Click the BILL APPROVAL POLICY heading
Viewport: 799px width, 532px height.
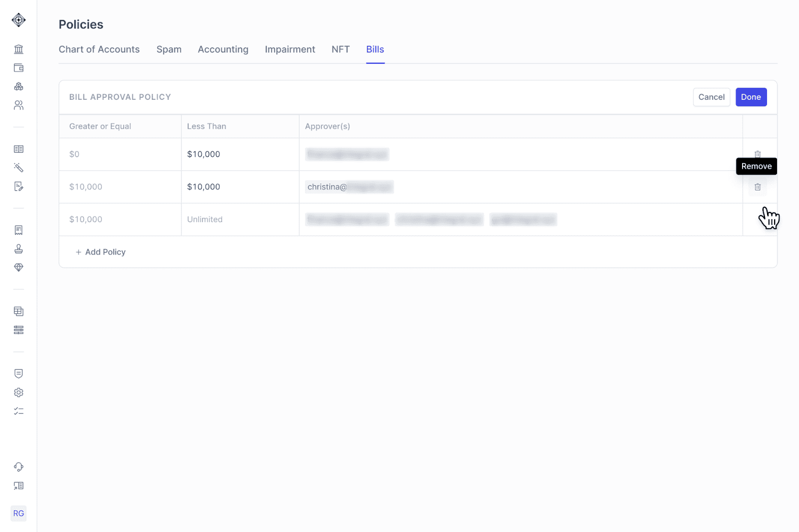(120, 97)
